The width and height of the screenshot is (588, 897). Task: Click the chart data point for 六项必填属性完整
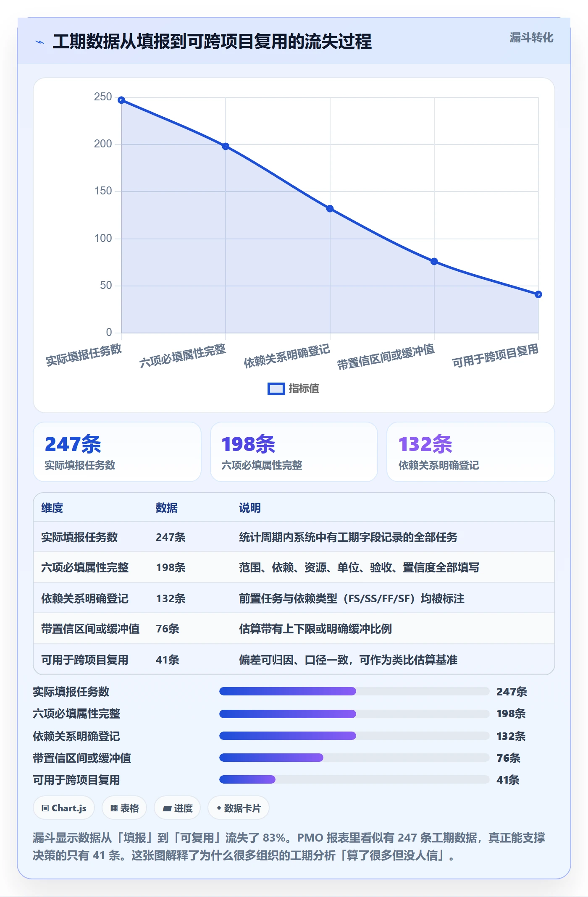(x=226, y=146)
